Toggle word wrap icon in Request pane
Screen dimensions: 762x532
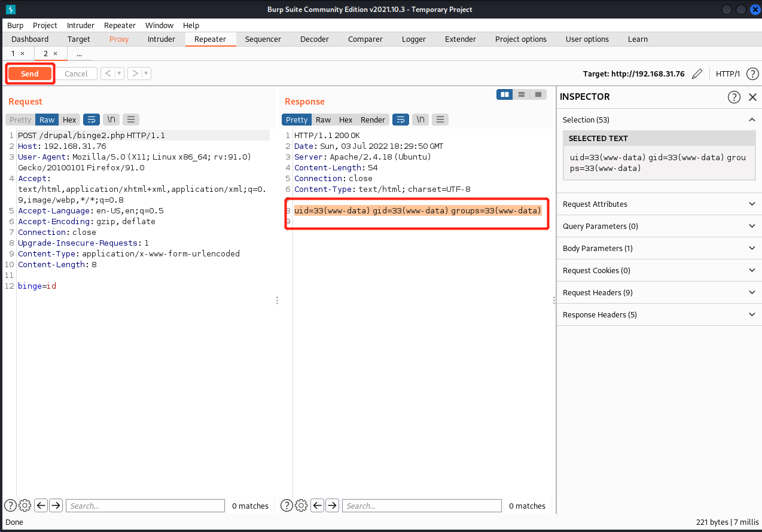click(x=92, y=120)
